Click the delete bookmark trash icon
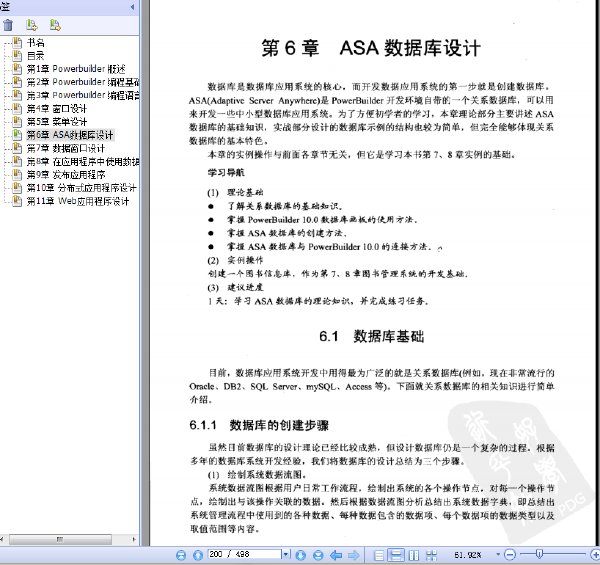Image resolution: width=600 pixels, height=565 pixels. [8, 25]
